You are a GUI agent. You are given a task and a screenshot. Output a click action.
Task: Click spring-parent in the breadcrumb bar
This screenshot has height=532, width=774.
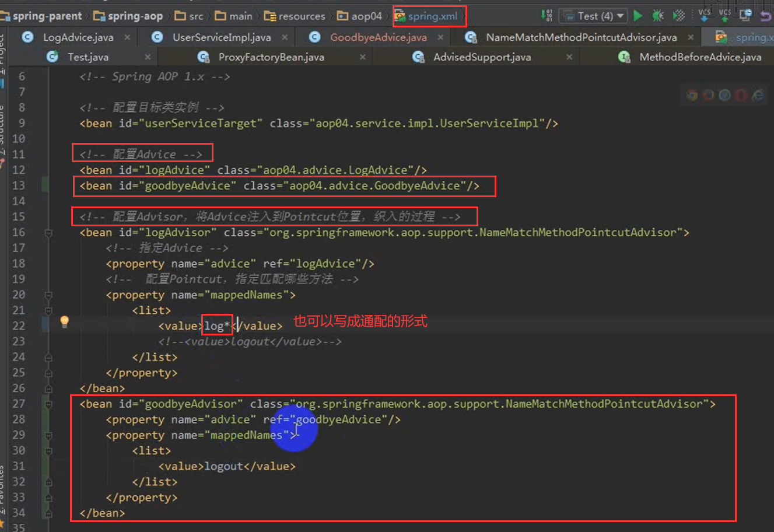click(x=47, y=16)
